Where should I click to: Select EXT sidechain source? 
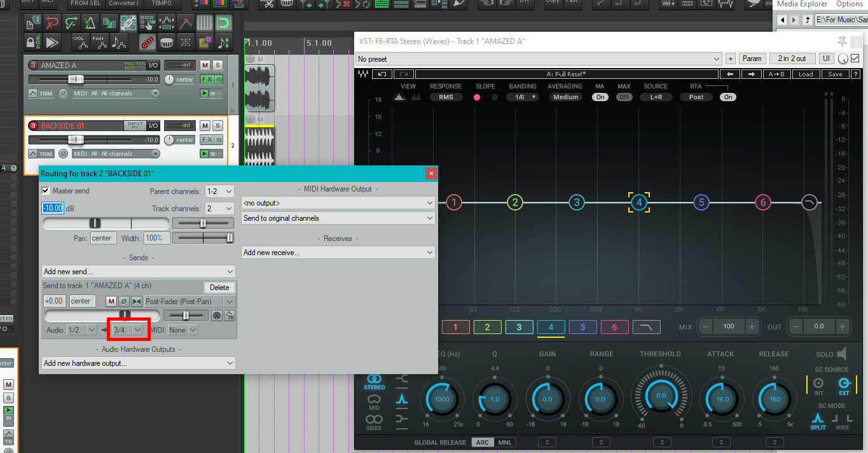(844, 386)
